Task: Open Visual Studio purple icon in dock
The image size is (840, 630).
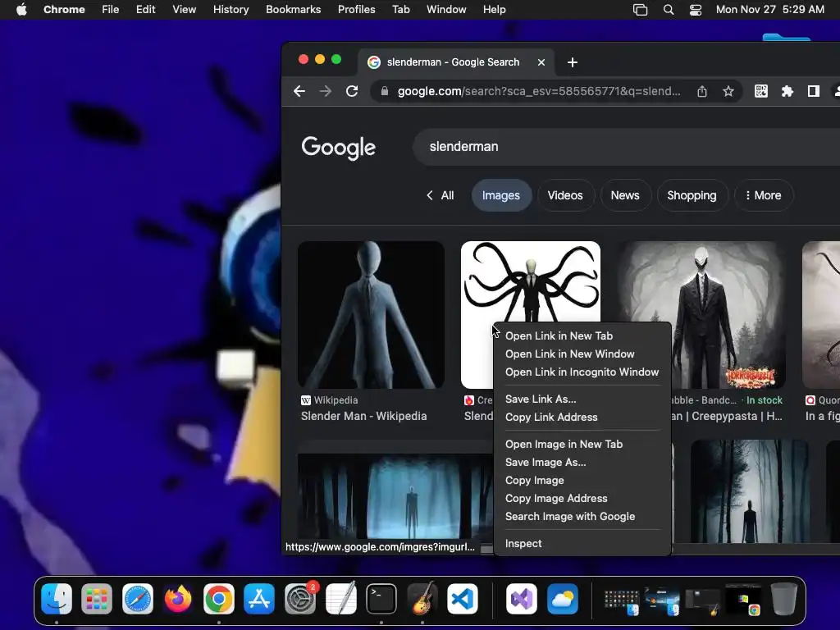Action: click(x=522, y=598)
